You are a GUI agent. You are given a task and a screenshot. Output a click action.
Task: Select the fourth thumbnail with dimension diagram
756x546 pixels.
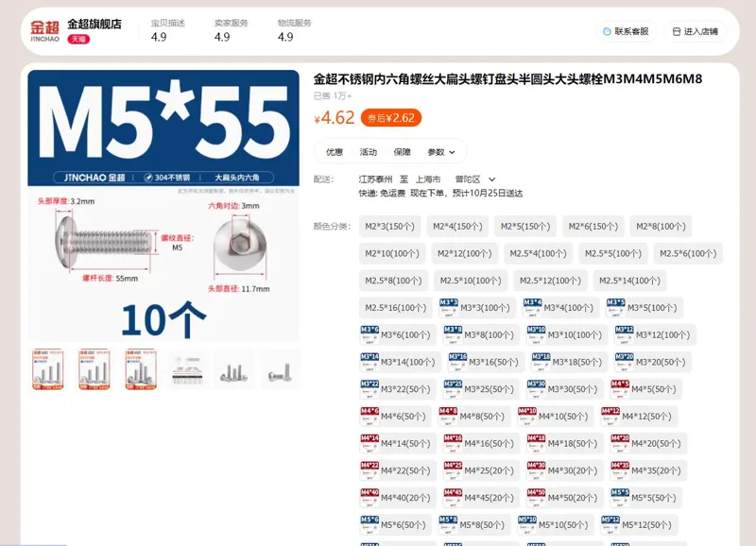[x=187, y=369]
